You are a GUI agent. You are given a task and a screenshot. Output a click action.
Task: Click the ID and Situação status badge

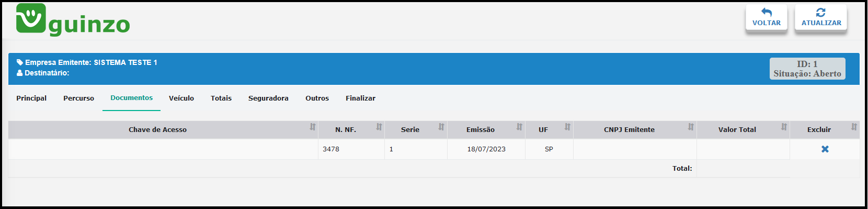(807, 69)
